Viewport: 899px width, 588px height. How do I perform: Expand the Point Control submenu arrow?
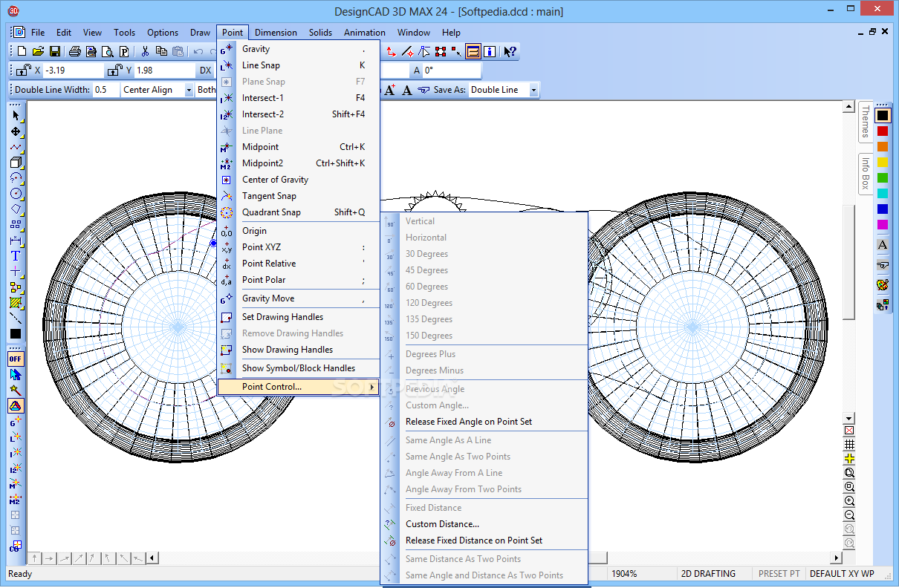372,387
